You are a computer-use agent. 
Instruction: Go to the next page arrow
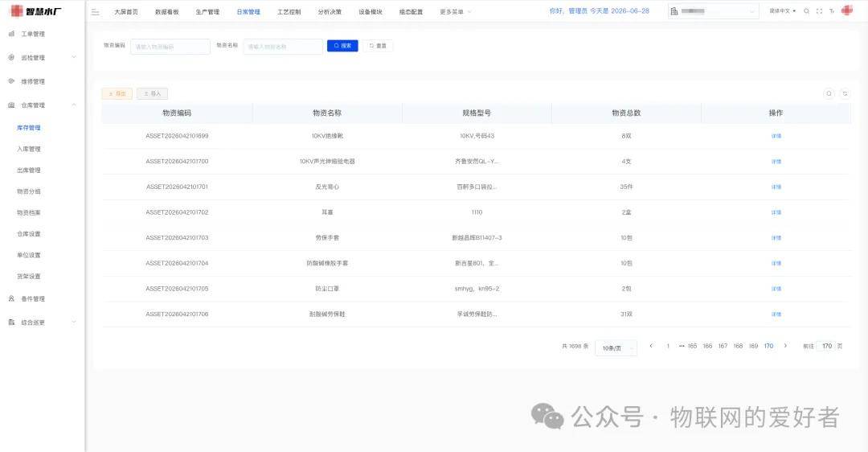click(x=785, y=346)
